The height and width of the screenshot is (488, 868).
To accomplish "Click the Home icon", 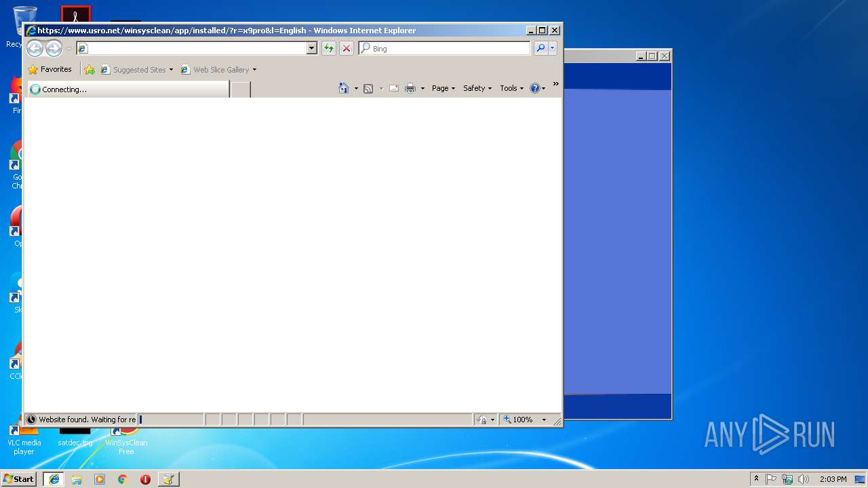I will (x=344, y=88).
